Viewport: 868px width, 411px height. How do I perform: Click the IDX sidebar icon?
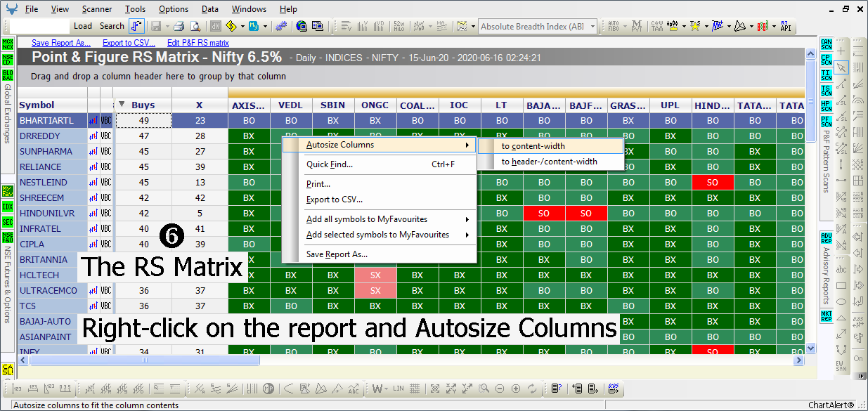[x=8, y=207]
